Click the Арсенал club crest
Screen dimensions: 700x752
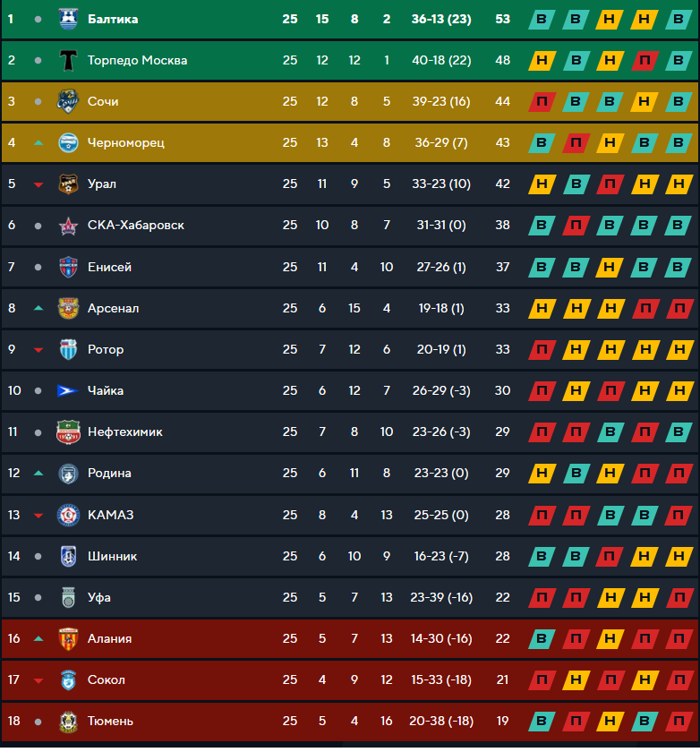click(68, 308)
